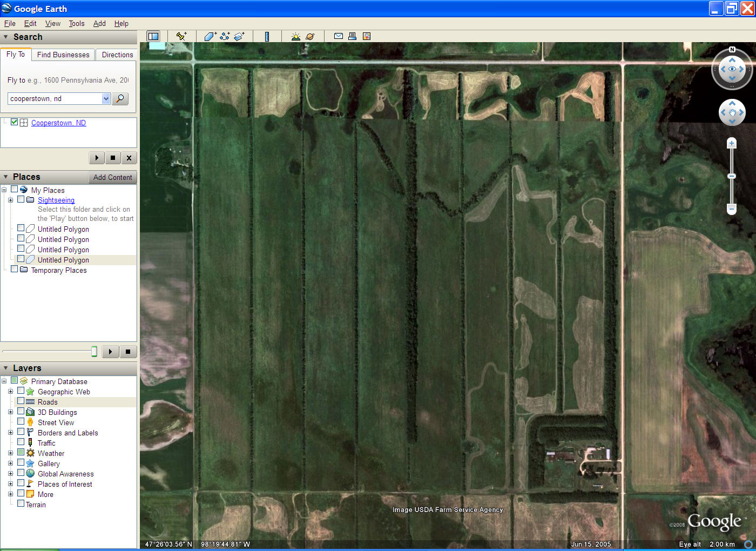Viewport: 756px width, 551px height.
Task: Enable the Traffic layer checkbox
Action: pyautogui.click(x=21, y=442)
